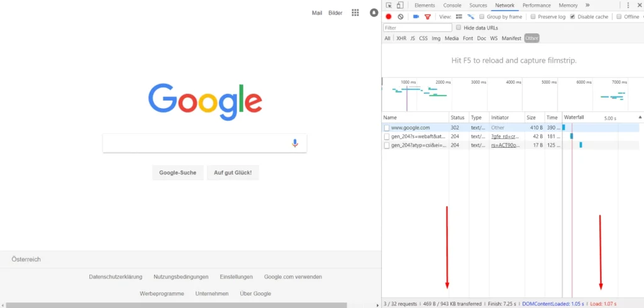Filter requests by Doc

[x=481, y=38]
